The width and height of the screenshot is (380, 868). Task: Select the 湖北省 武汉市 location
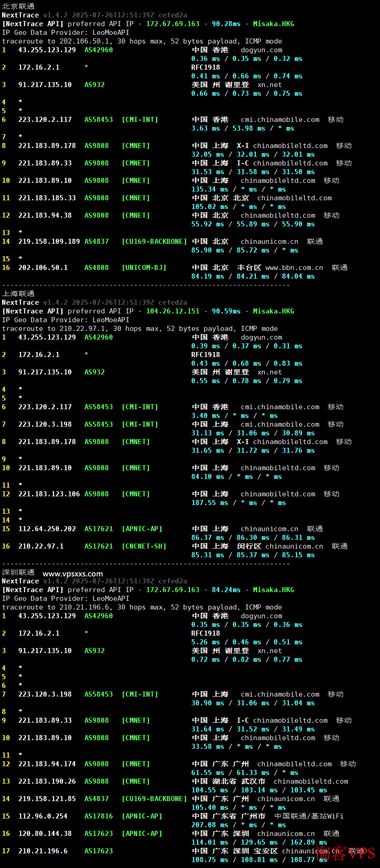click(x=239, y=781)
